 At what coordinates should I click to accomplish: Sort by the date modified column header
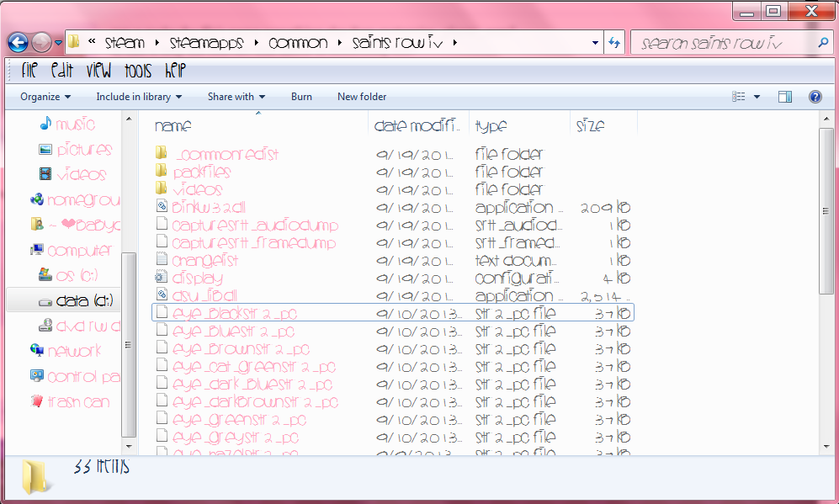point(417,126)
